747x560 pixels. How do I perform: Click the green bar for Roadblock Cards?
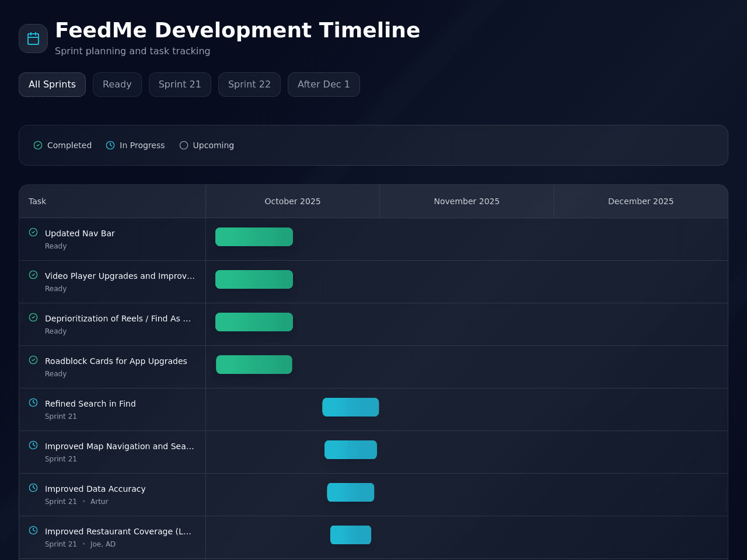pos(254,365)
